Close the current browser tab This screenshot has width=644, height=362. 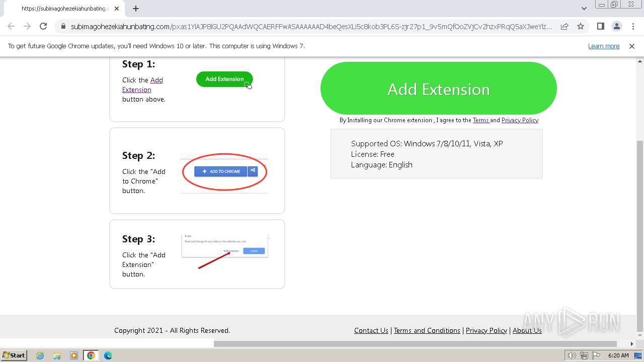click(x=117, y=9)
